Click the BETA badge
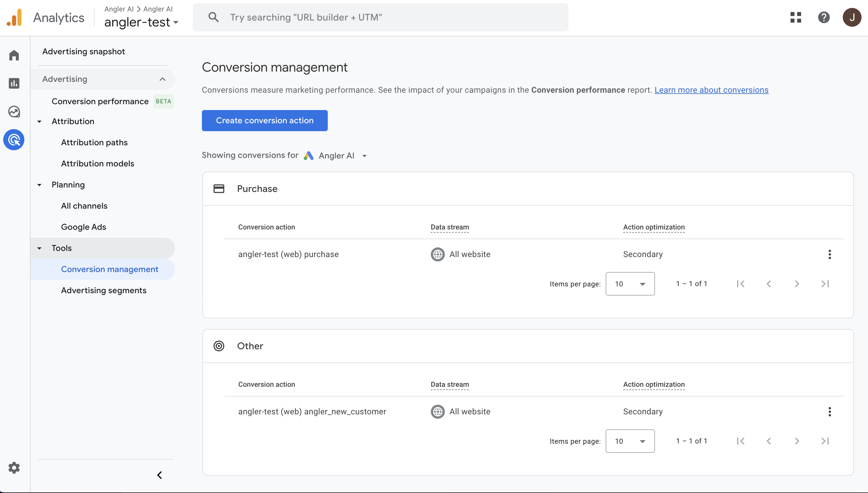 pos(163,101)
